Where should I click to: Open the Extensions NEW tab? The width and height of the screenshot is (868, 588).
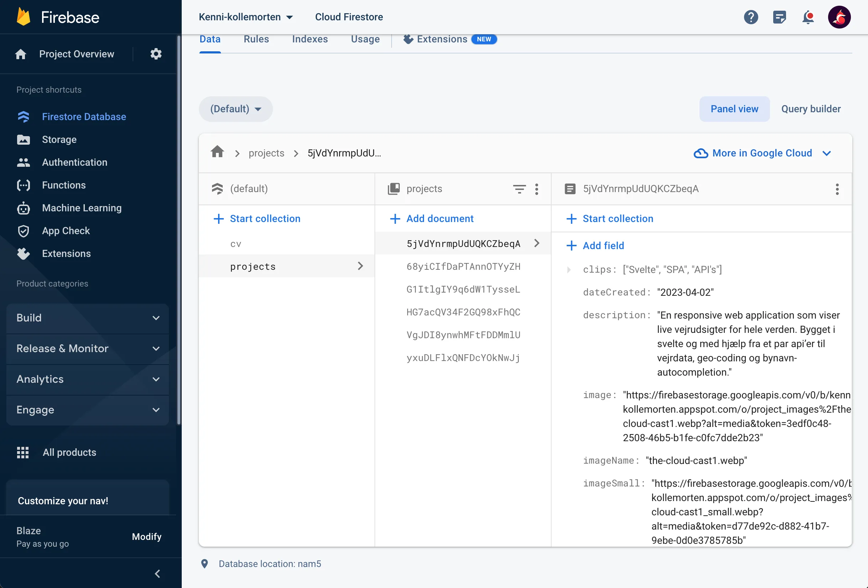pos(450,39)
